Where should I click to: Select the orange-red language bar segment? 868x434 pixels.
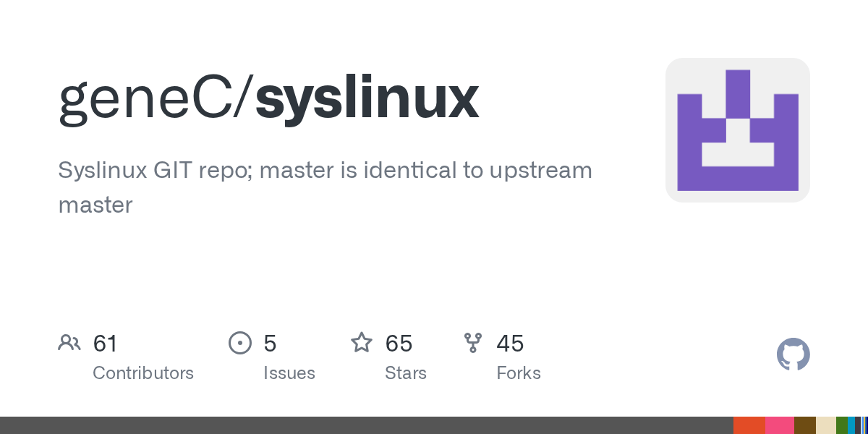[x=749, y=425]
